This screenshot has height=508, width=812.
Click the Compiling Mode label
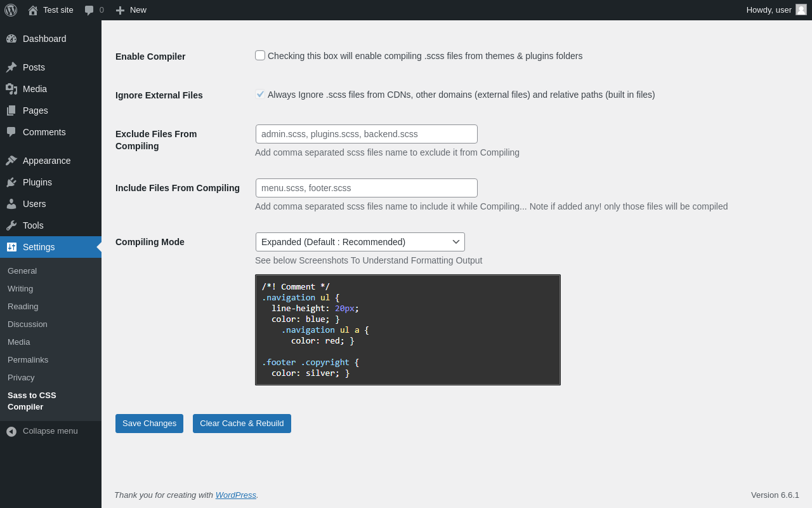[x=150, y=242]
